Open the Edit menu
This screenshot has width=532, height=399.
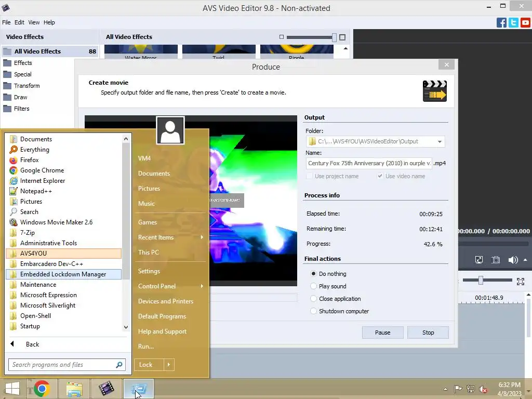point(19,22)
